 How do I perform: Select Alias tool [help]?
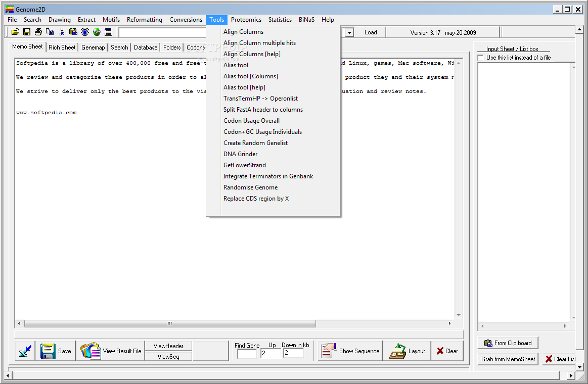point(274,87)
